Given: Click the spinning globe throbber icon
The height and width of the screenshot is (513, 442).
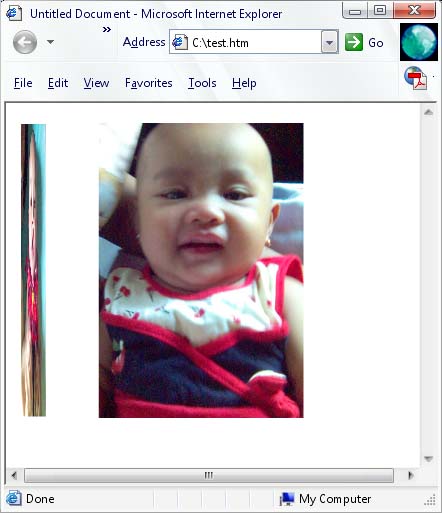Looking at the screenshot, I should (x=419, y=42).
